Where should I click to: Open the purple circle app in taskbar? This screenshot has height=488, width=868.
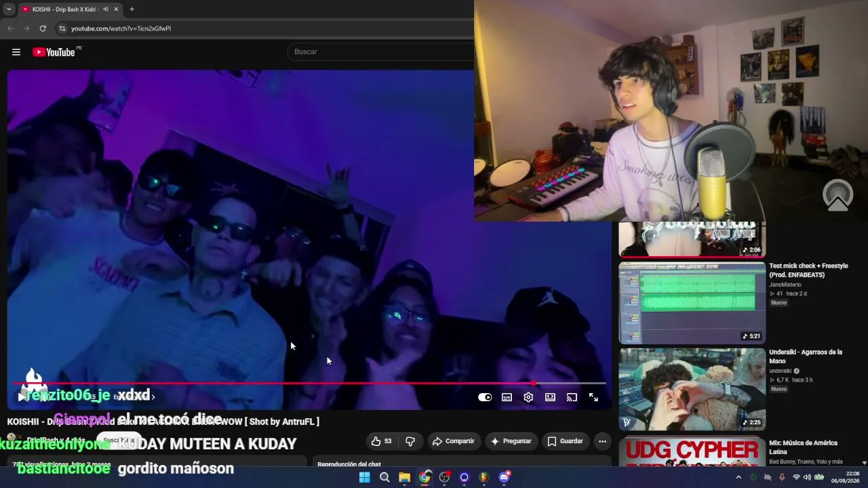coord(464,477)
